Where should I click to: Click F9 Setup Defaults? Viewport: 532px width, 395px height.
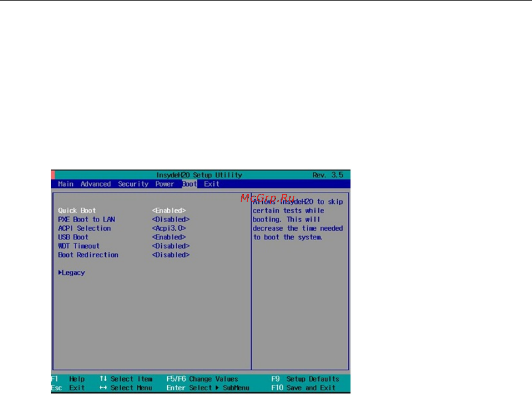305,379
